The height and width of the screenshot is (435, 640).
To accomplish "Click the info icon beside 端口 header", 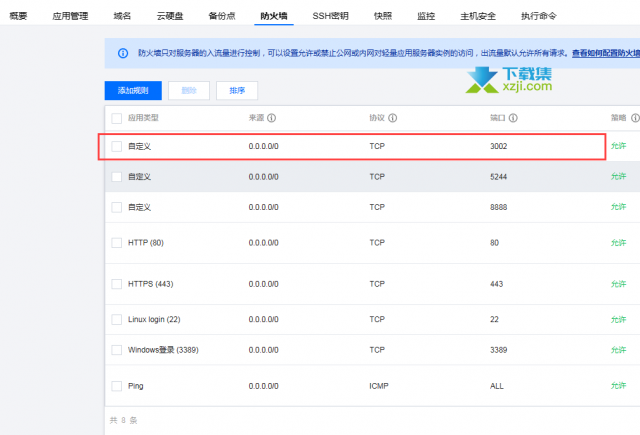I will [x=513, y=118].
